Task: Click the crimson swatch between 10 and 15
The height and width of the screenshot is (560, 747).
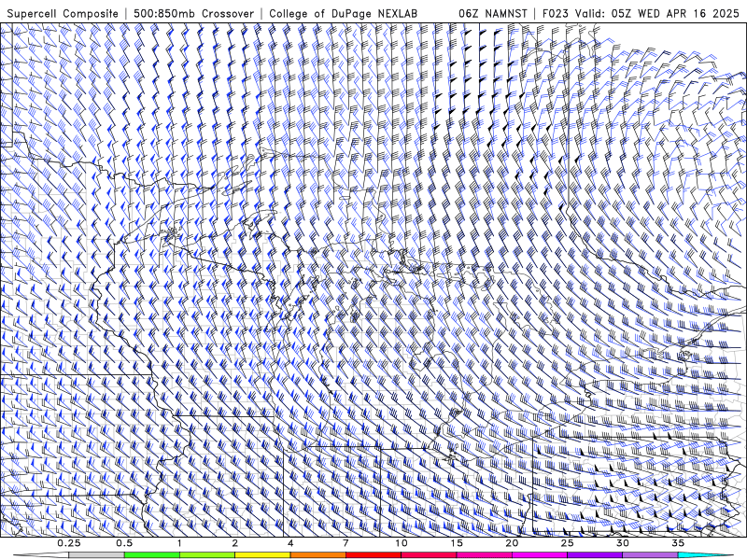Action: click(x=429, y=555)
